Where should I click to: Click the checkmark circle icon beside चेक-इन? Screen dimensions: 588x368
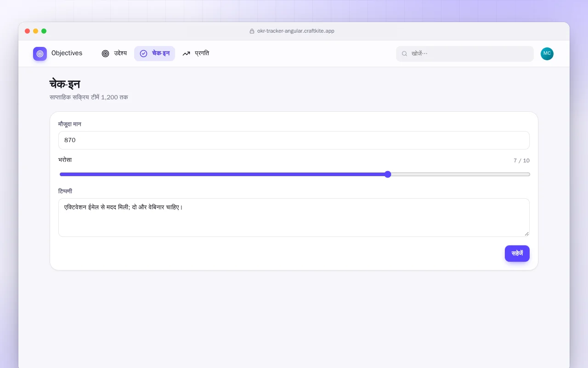click(x=143, y=53)
